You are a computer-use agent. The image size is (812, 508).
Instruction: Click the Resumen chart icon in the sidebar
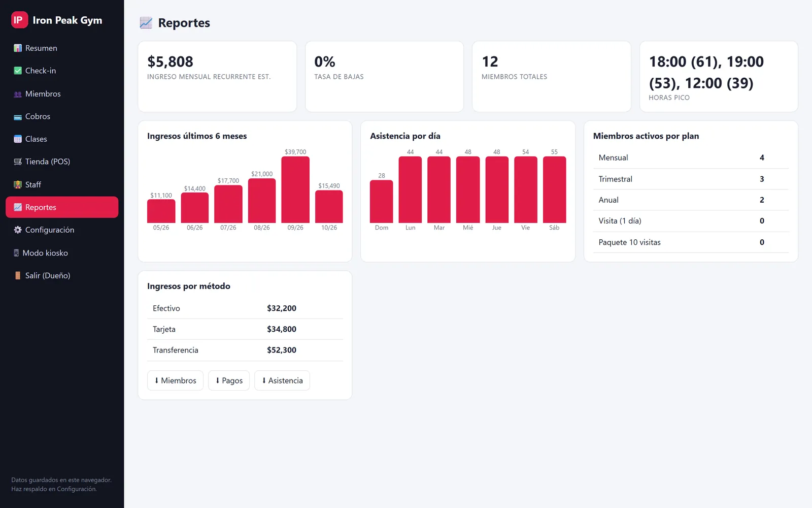[x=18, y=48]
